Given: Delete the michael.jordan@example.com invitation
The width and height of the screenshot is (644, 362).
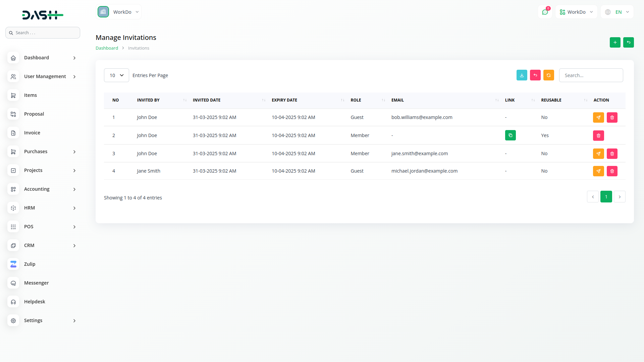Looking at the screenshot, I should click(612, 171).
